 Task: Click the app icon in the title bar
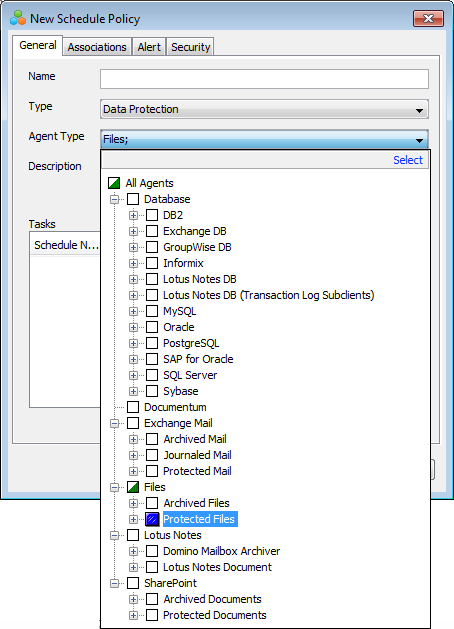click(x=18, y=18)
